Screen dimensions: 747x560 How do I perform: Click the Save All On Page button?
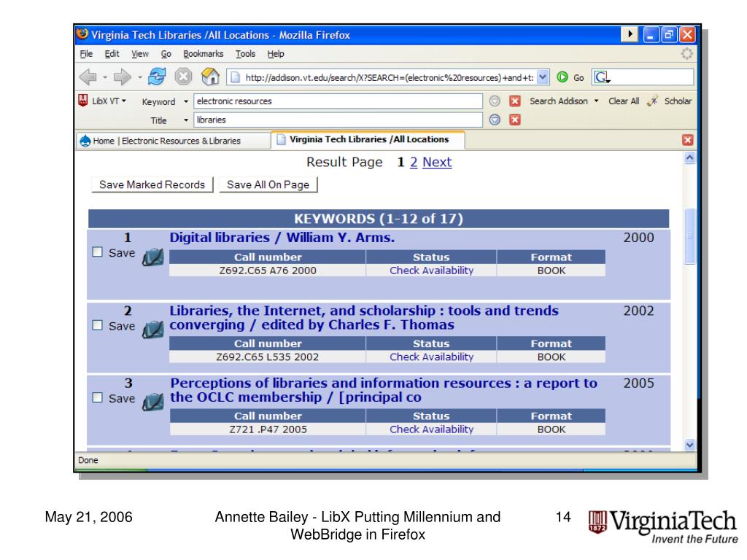tap(268, 184)
